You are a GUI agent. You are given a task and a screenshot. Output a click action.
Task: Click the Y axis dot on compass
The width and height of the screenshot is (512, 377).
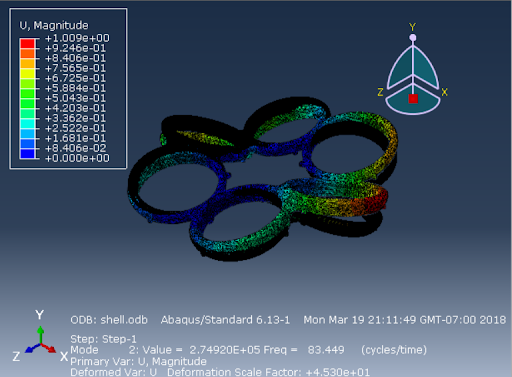point(413,38)
